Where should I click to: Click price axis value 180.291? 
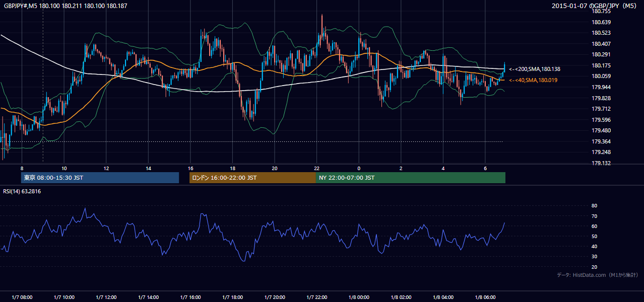(601, 54)
